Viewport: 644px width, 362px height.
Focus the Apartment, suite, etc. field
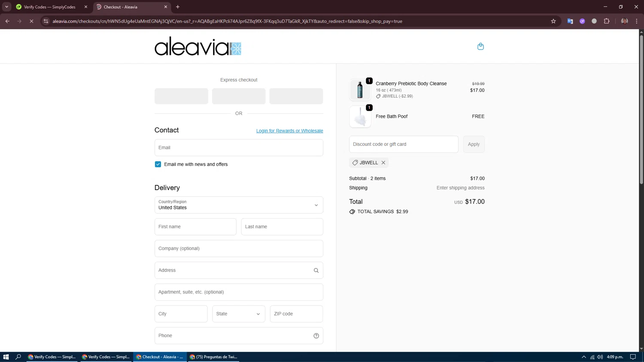[239, 292]
